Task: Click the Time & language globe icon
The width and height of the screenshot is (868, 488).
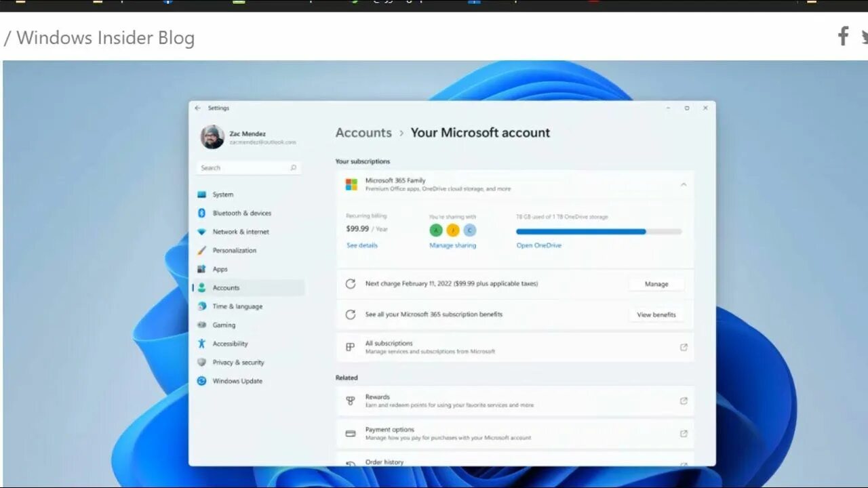Action: pos(201,306)
